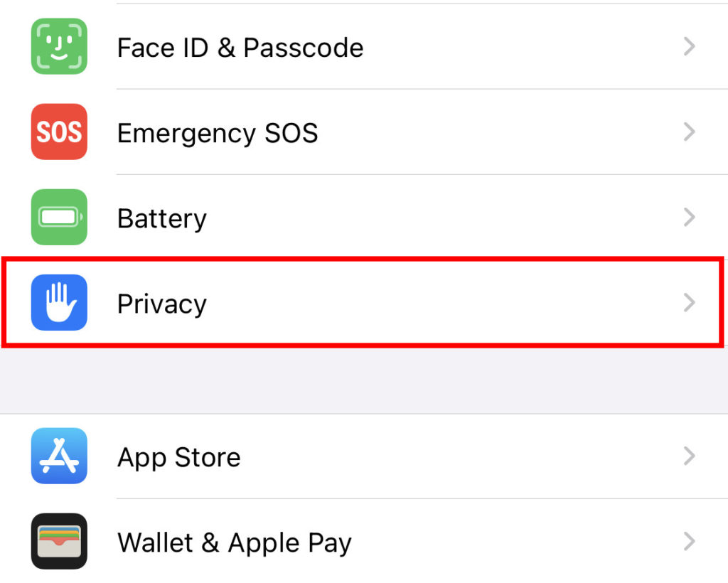Tap the Wallet & Apple Pay disclosure arrow
This screenshot has height=583, width=728.
[x=689, y=542]
